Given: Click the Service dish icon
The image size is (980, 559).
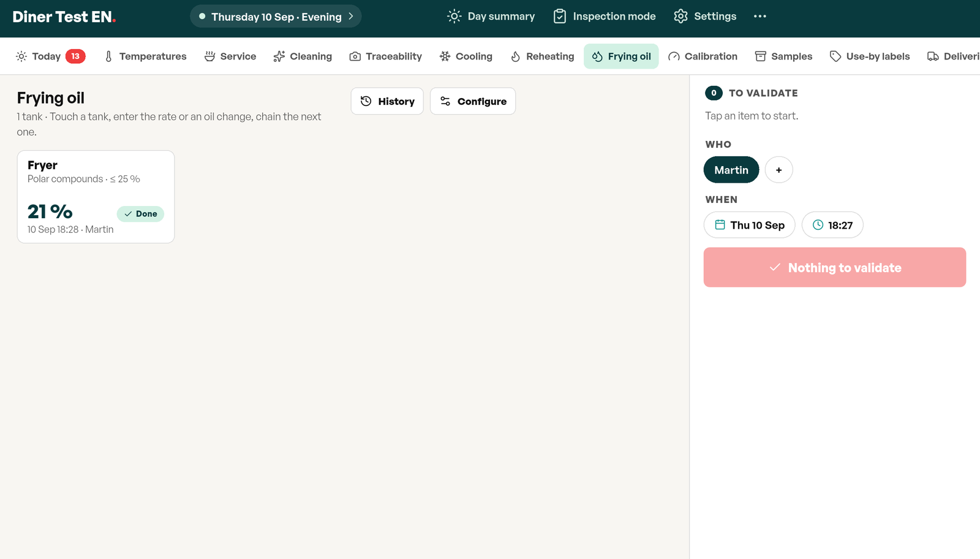Looking at the screenshot, I should pos(209,56).
